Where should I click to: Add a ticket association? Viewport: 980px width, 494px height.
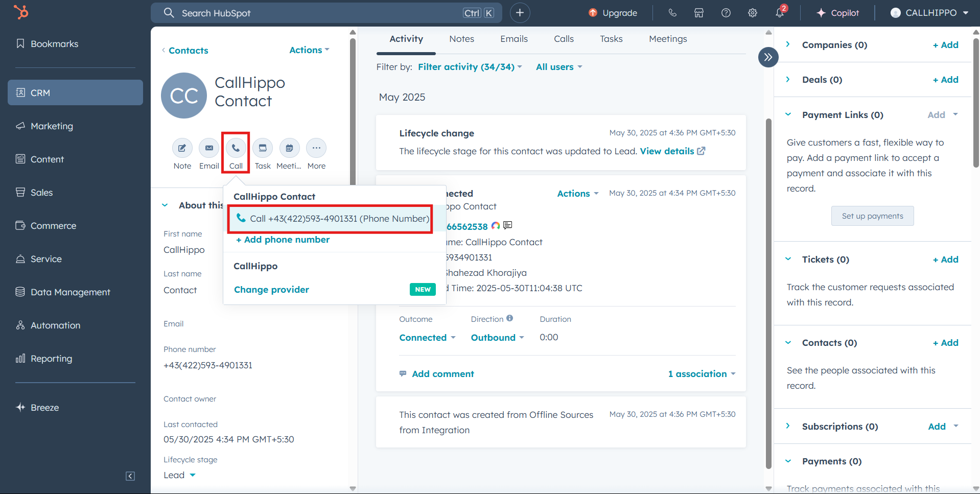(x=945, y=260)
